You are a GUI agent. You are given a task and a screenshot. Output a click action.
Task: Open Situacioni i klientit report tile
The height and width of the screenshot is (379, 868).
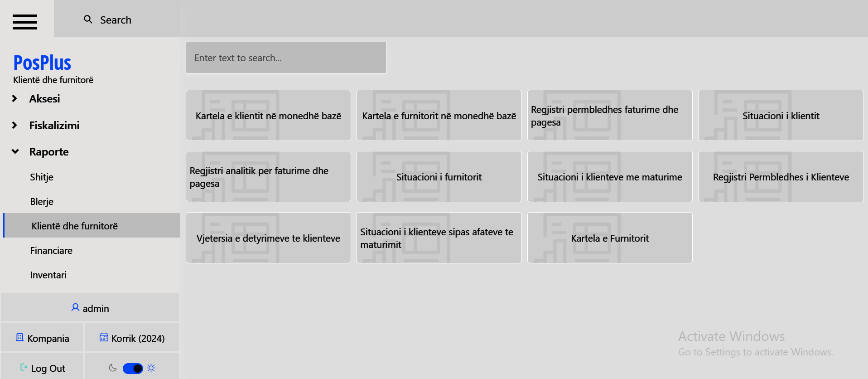click(x=780, y=116)
